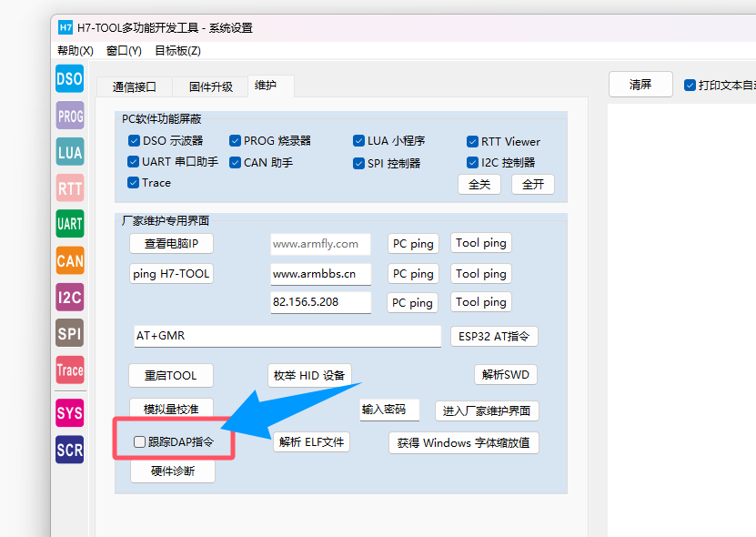Click the H7 app logo in title bar

[66, 27]
